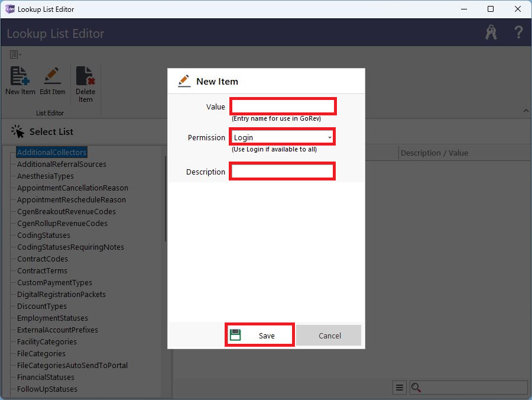Collapse the ribbon using the chevron arrow

[525, 111]
